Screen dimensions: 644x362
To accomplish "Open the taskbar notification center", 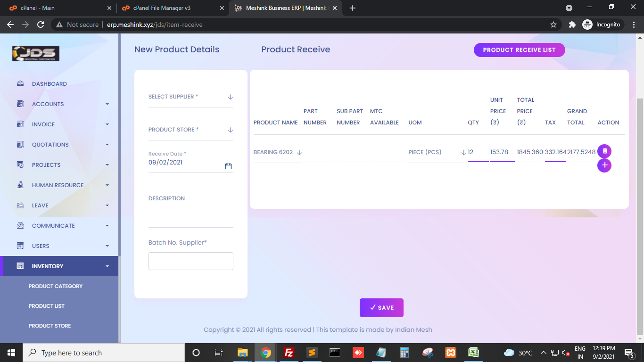I will (629, 353).
